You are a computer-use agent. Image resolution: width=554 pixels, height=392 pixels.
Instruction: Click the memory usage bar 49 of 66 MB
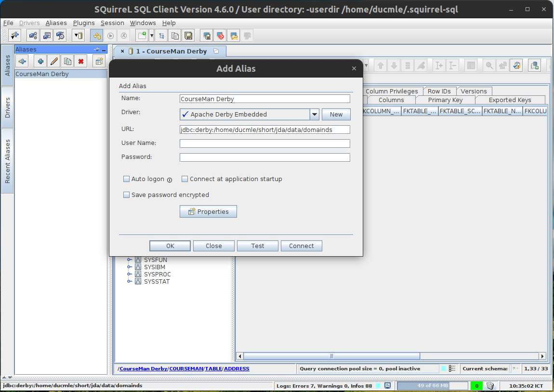click(433, 386)
